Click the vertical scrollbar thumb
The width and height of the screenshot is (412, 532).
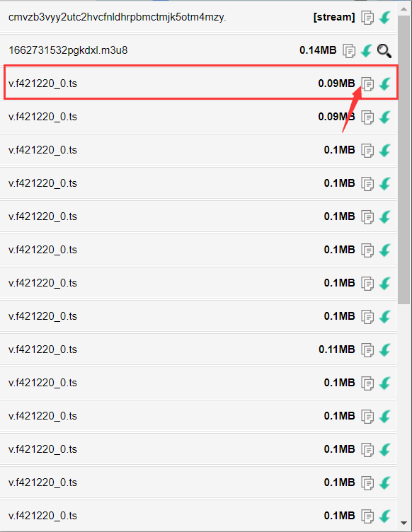click(x=404, y=159)
